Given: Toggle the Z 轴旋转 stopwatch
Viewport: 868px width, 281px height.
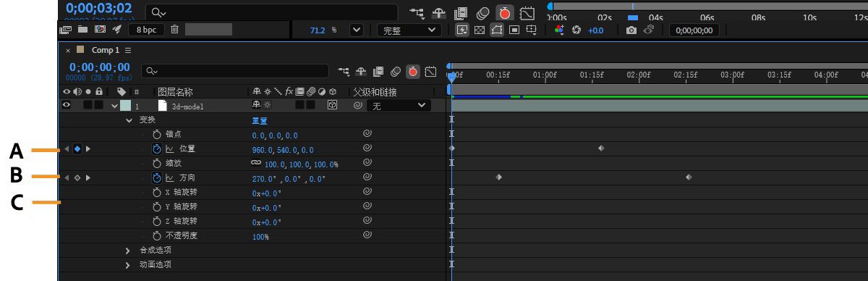Looking at the screenshot, I should pyautogui.click(x=157, y=221).
